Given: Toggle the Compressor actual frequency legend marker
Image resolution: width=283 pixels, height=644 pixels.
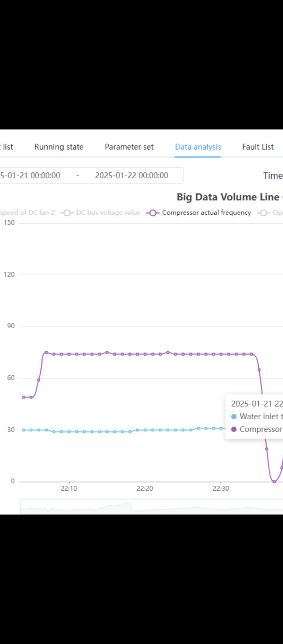Looking at the screenshot, I should pos(153,213).
